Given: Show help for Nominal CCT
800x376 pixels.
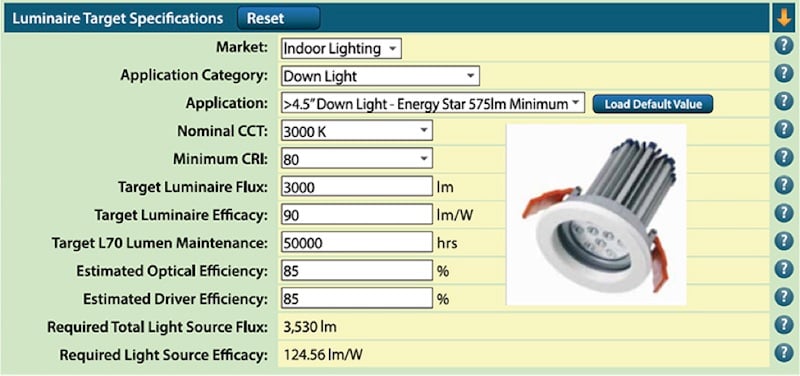Looking at the screenshot, I should coord(784,130).
